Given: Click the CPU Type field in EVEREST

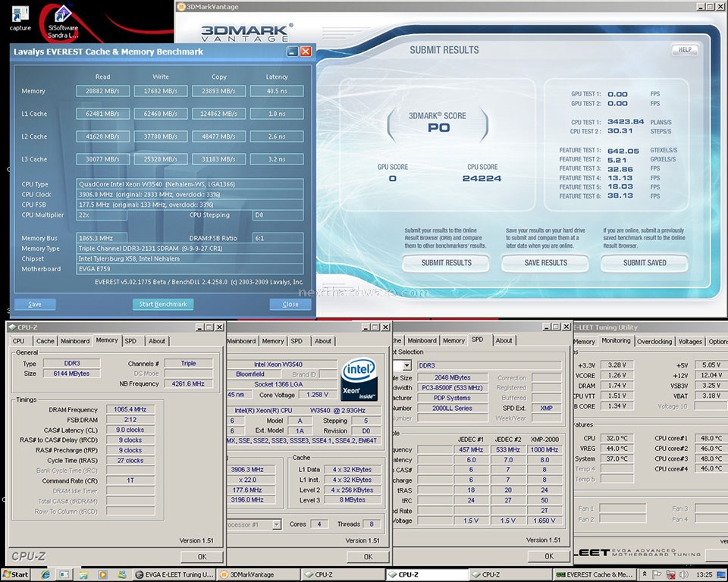Looking at the screenshot, I should coord(190,184).
